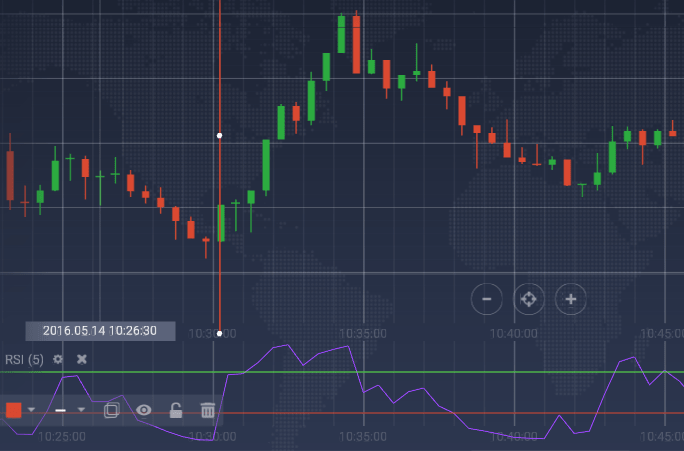Select the vertical line's bottom handle
The width and height of the screenshot is (684, 451).
pyautogui.click(x=219, y=333)
